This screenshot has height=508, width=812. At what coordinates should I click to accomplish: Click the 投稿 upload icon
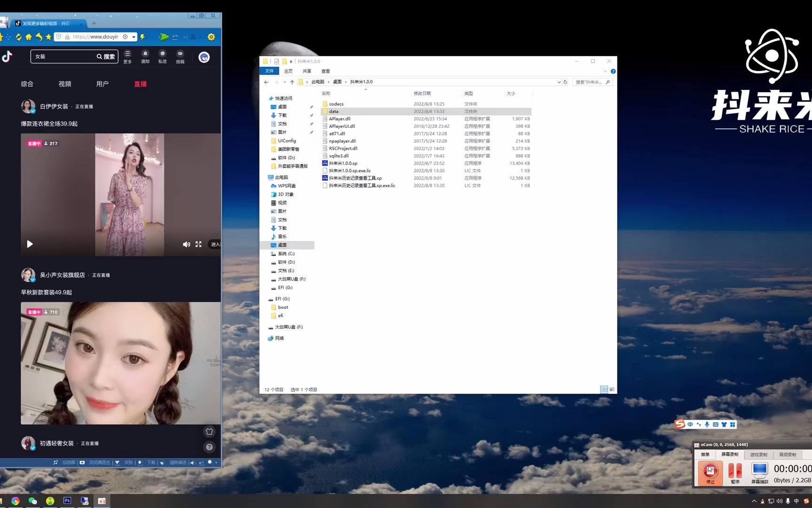click(x=180, y=56)
